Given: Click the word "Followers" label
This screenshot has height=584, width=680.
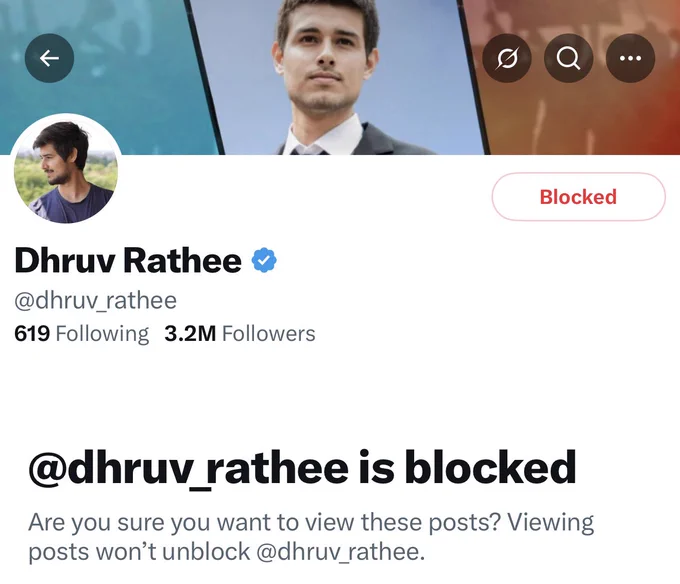Looking at the screenshot, I should click(268, 333).
